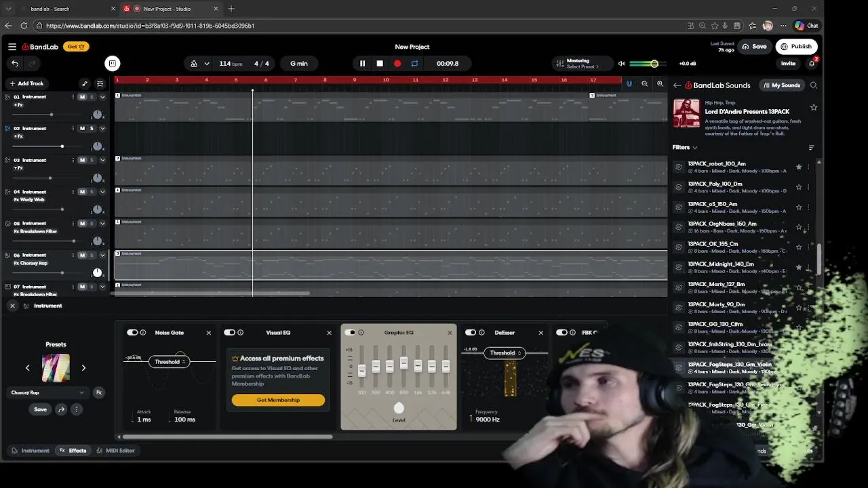Click the Publish button
The width and height of the screenshot is (868, 488).
click(x=796, y=47)
